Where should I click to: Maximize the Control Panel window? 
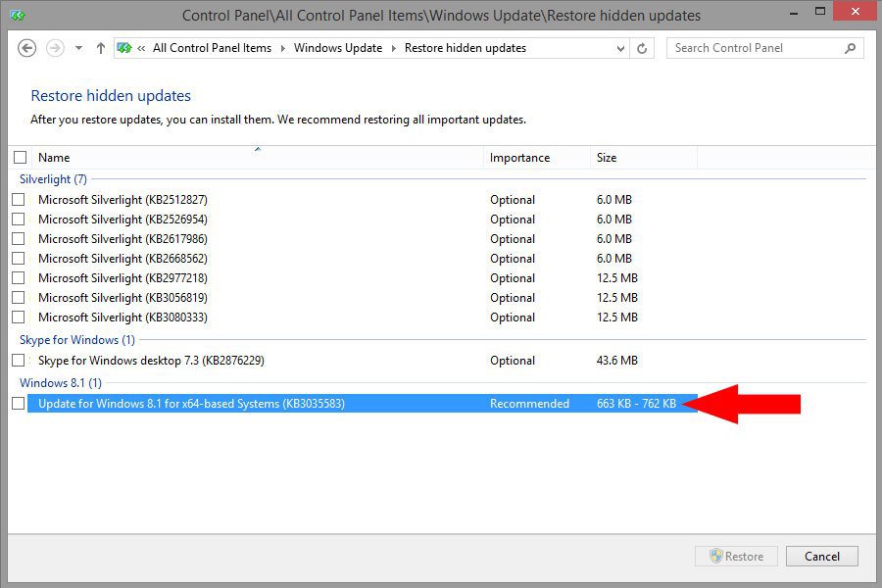pos(820,11)
